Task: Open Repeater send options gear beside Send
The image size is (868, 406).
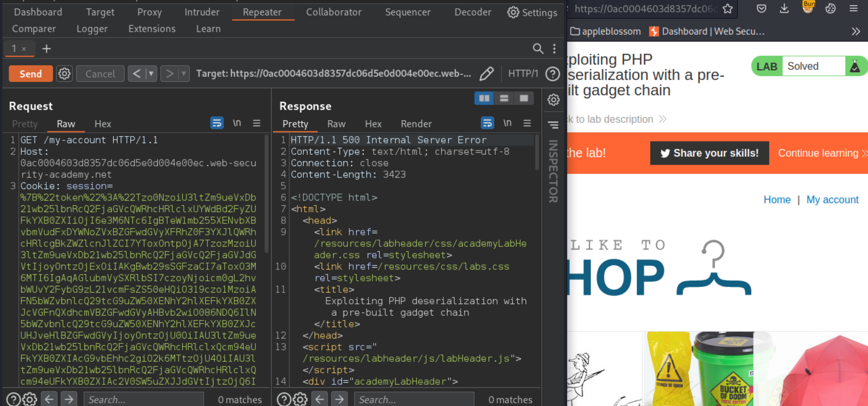Action: (x=64, y=73)
